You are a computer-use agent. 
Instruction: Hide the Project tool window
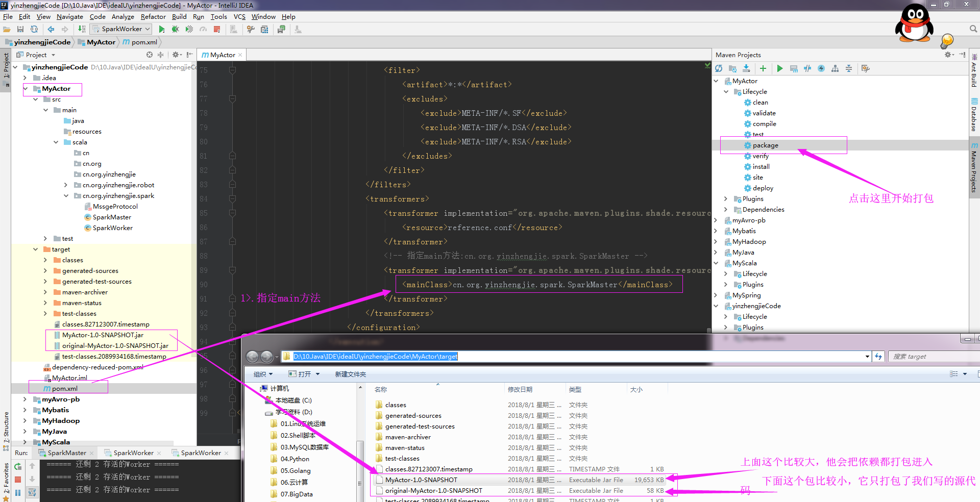[x=189, y=55]
